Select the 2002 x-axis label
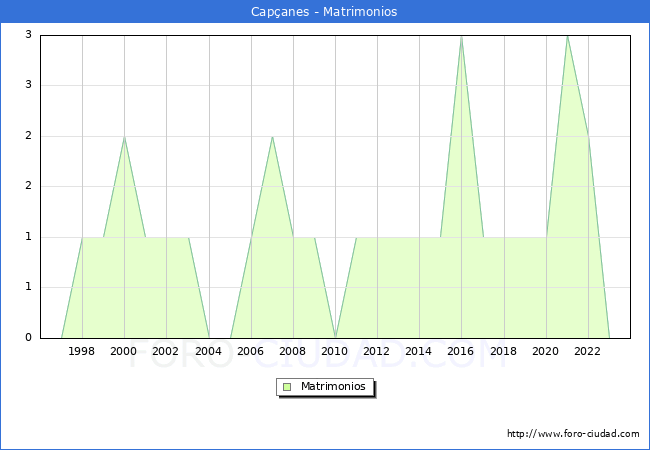Screen dimensions: 650x450 point(165,351)
